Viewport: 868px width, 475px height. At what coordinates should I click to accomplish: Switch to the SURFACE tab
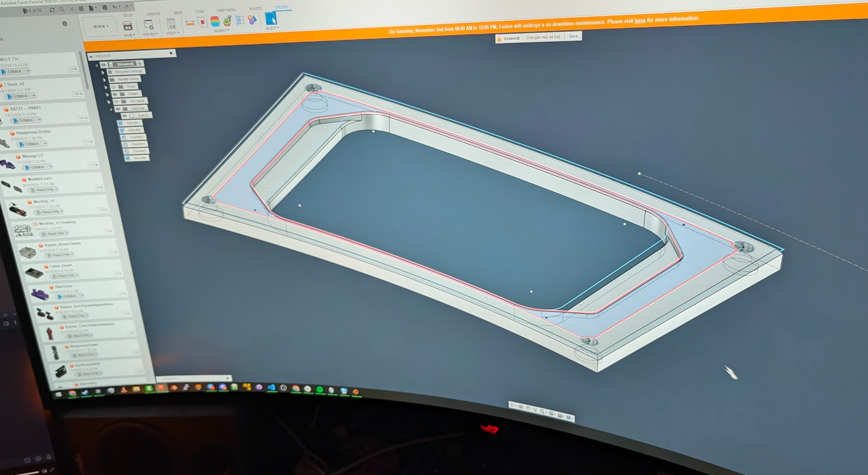[x=153, y=14]
